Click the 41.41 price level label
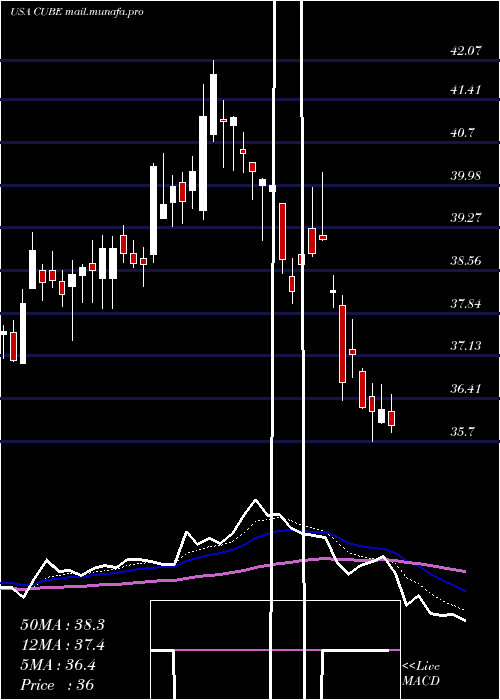Image resolution: width=500 pixels, height=700 pixels. 466,90
